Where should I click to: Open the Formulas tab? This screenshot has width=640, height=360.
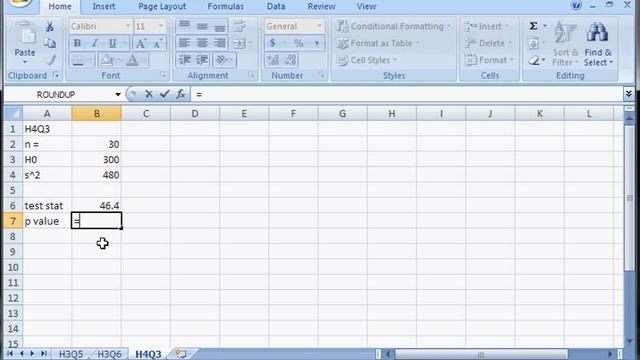point(225,7)
